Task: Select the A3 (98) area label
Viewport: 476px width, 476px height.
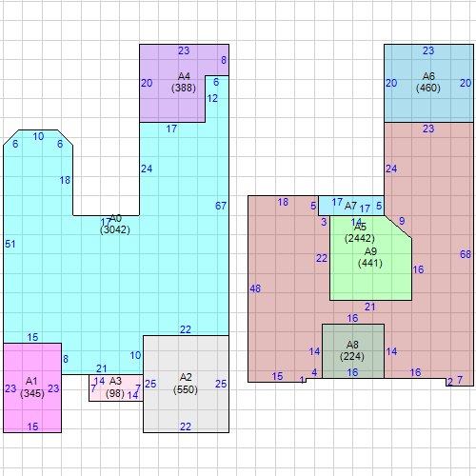Action: (x=115, y=387)
